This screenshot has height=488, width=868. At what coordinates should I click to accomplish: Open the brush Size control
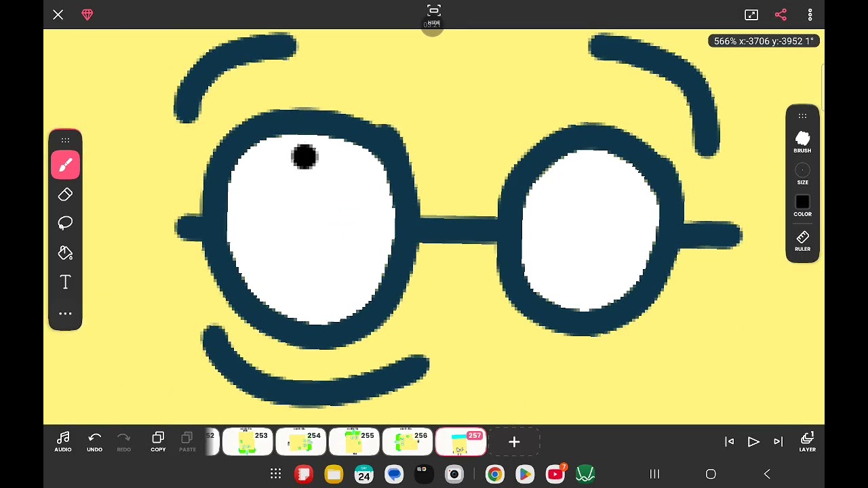click(x=802, y=174)
